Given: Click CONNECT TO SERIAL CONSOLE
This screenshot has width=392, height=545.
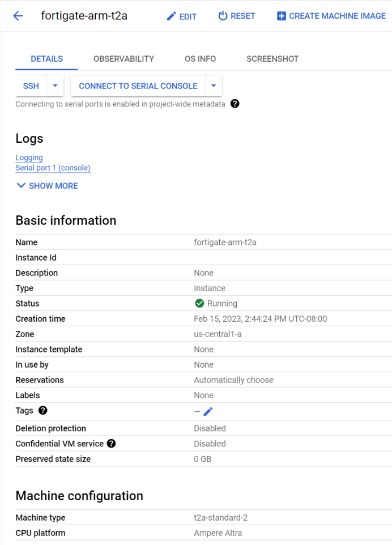Looking at the screenshot, I should 137,86.
